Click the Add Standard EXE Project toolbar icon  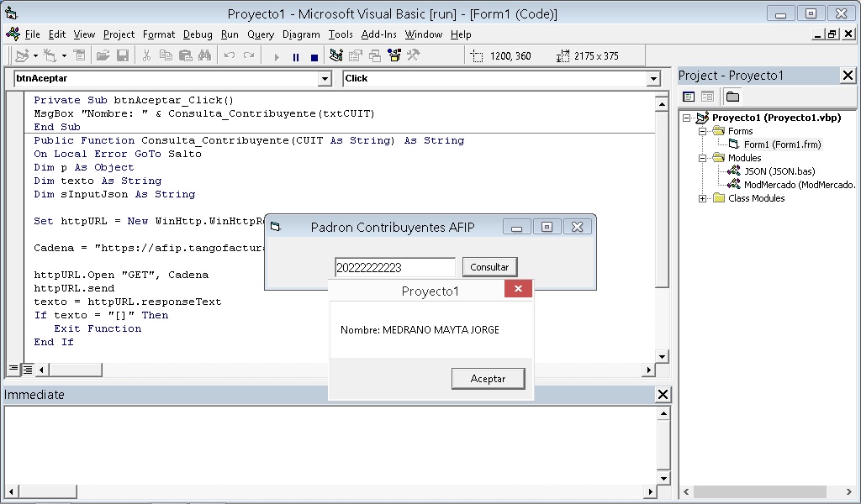[22, 55]
